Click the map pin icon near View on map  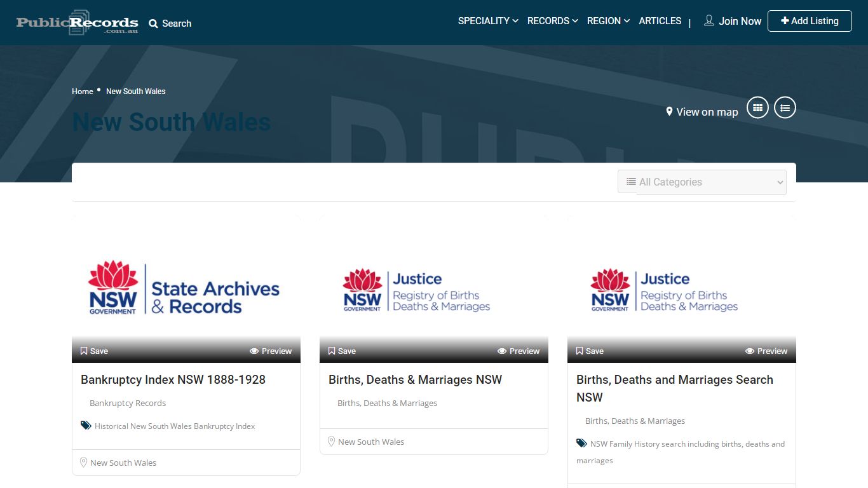coord(669,111)
